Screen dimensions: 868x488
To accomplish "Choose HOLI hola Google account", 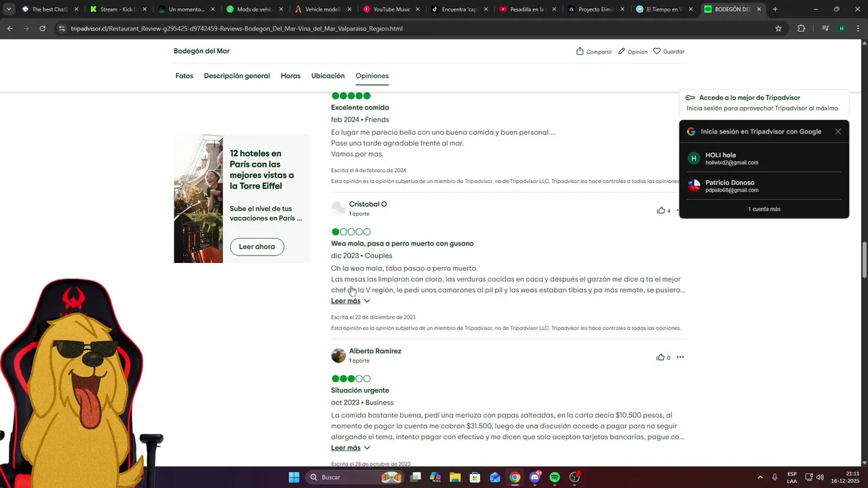I will (764, 159).
